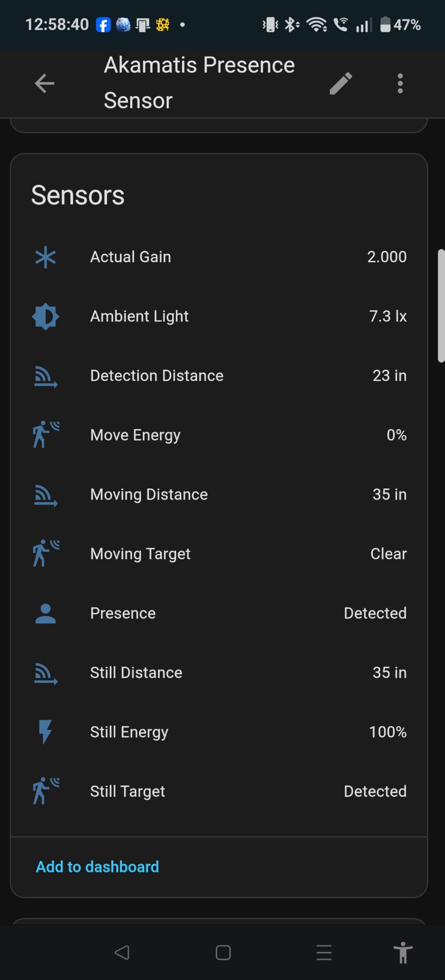
Task: Open the Still Distance sensor row
Action: point(219,672)
